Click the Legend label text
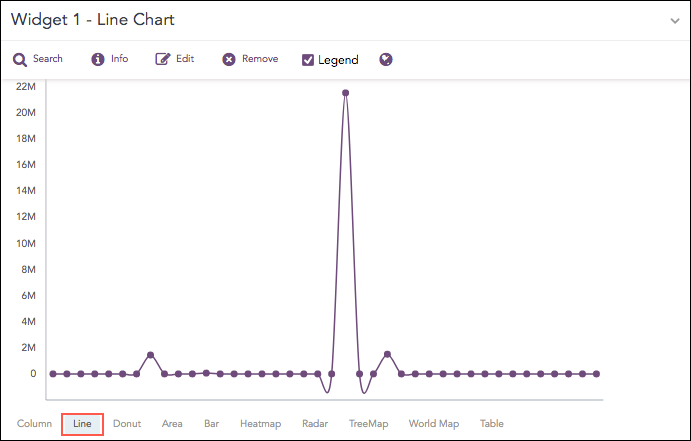This screenshot has height=441, width=691. pyautogui.click(x=338, y=60)
